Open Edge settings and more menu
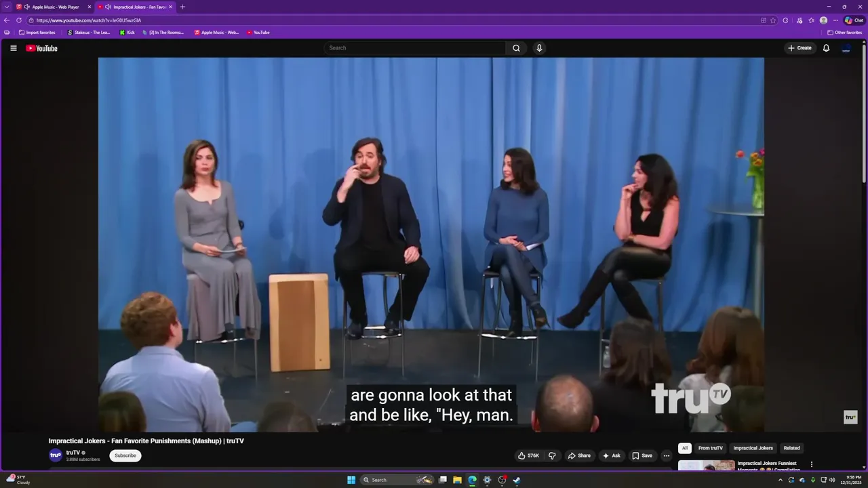This screenshot has height=488, width=868. click(835, 20)
